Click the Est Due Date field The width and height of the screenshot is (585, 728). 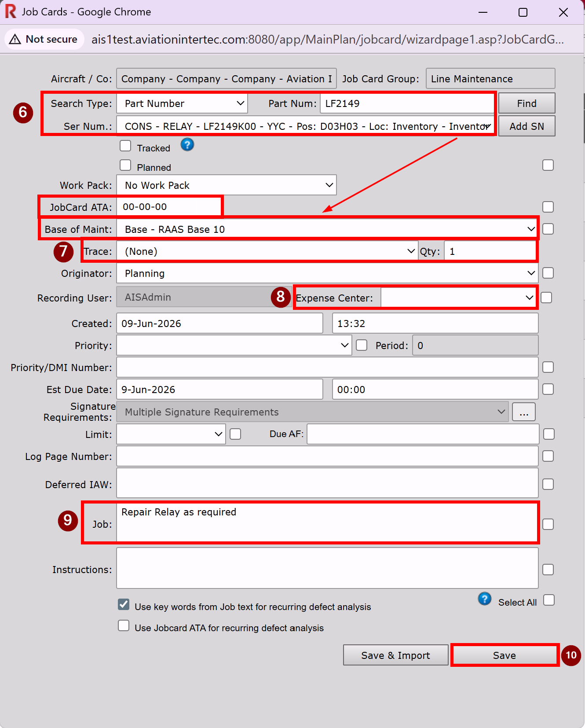tap(219, 390)
